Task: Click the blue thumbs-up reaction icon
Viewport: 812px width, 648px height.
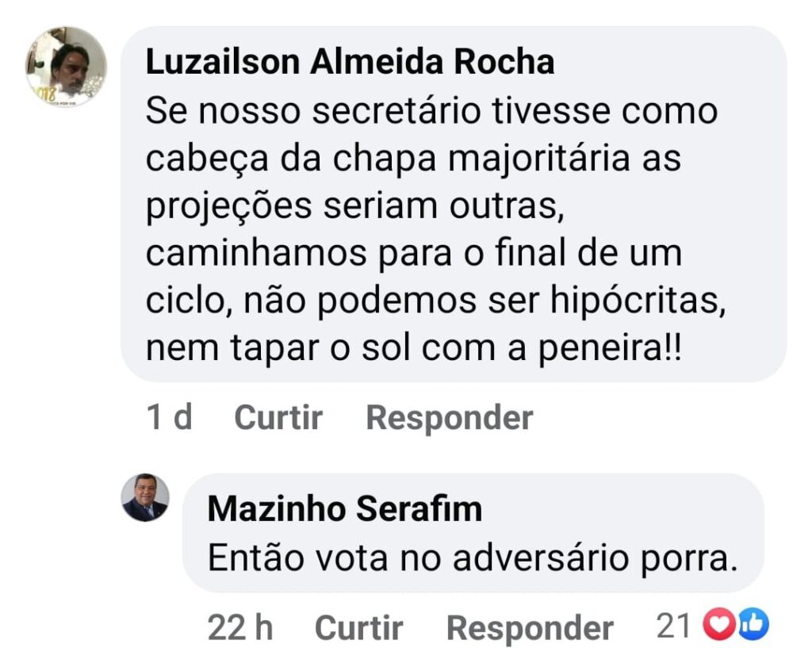Action: (753, 627)
